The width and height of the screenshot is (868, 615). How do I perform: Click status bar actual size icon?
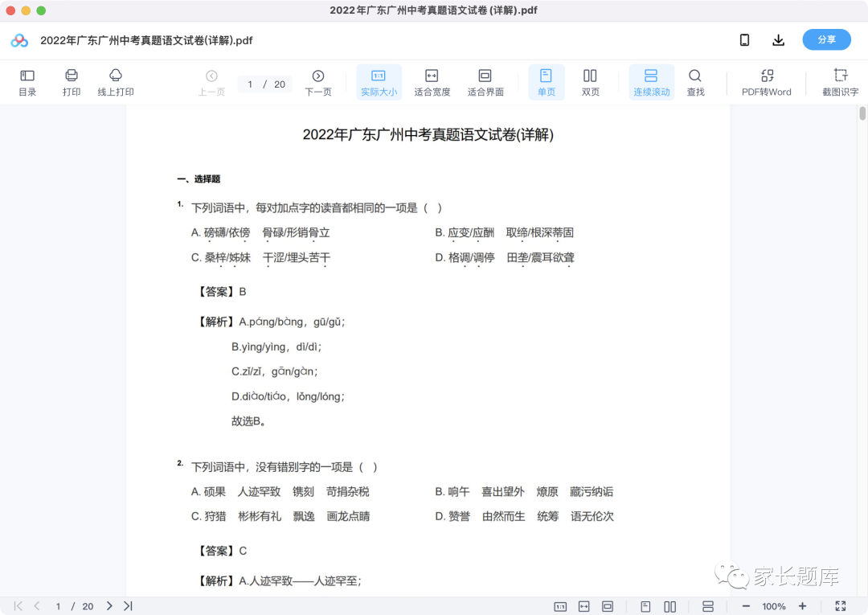point(560,607)
